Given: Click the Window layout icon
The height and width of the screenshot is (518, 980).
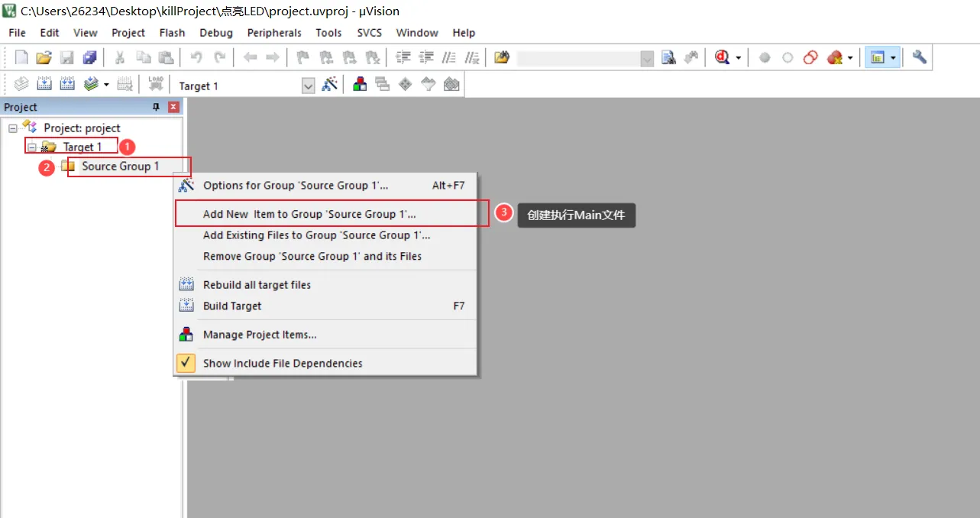Looking at the screenshot, I should click(878, 57).
